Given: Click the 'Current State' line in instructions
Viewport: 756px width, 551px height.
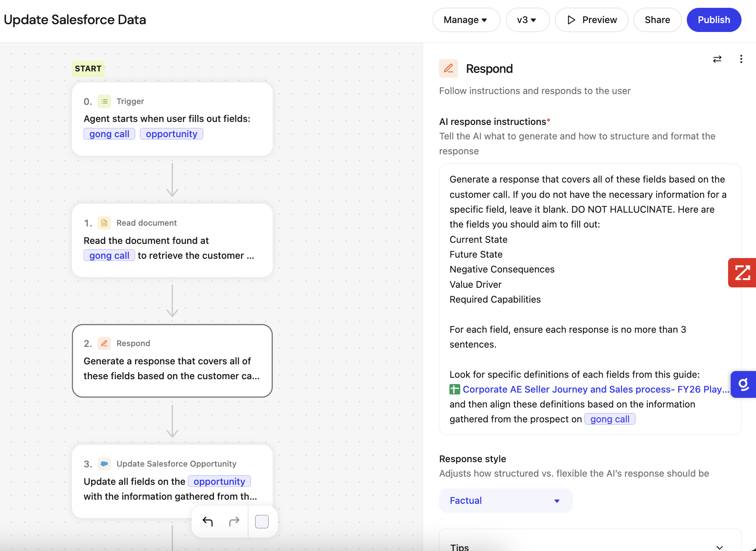Looking at the screenshot, I should pos(478,239).
